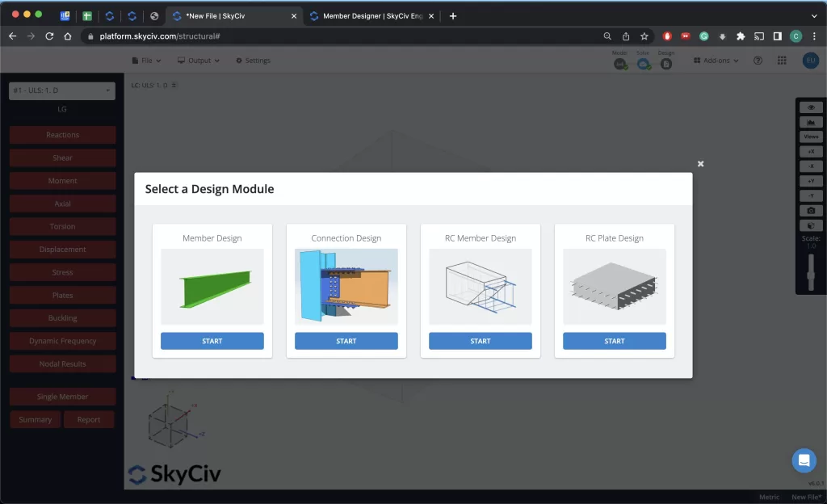827x504 pixels.
Task: Toggle the Shear result
Action: [62, 157]
